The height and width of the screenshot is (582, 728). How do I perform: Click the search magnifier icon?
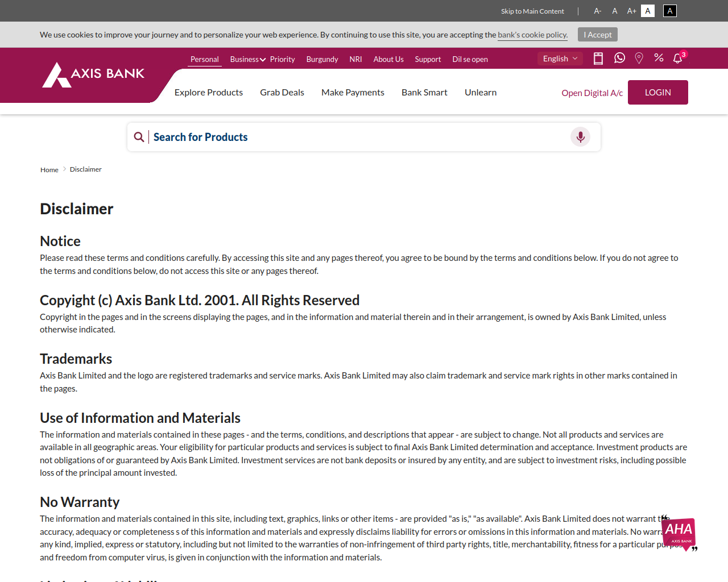pyautogui.click(x=139, y=137)
